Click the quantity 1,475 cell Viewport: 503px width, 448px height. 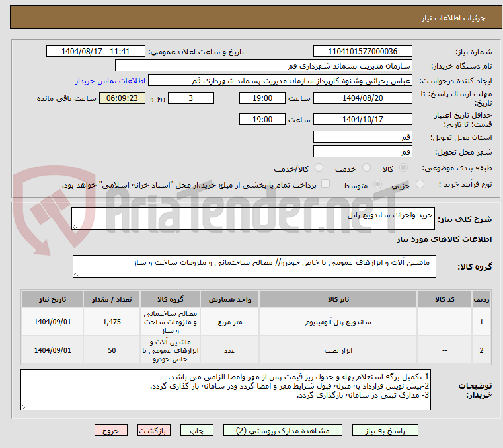(112, 322)
